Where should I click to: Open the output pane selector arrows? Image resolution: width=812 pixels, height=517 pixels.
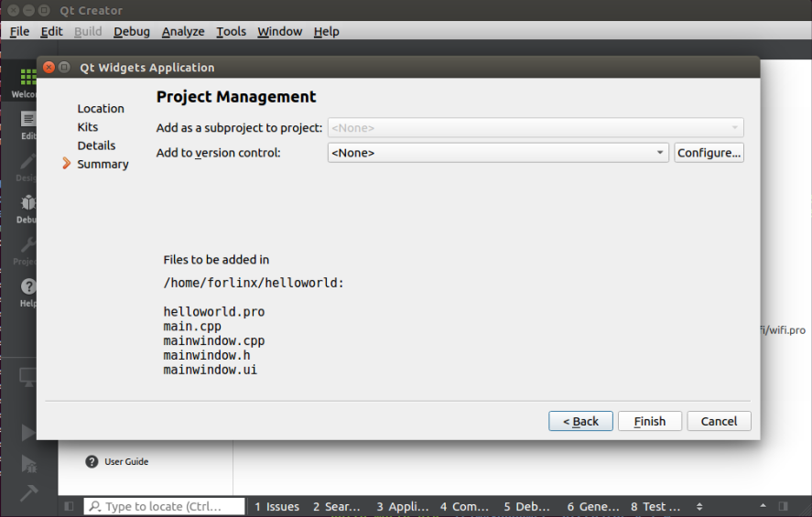pyautogui.click(x=699, y=506)
